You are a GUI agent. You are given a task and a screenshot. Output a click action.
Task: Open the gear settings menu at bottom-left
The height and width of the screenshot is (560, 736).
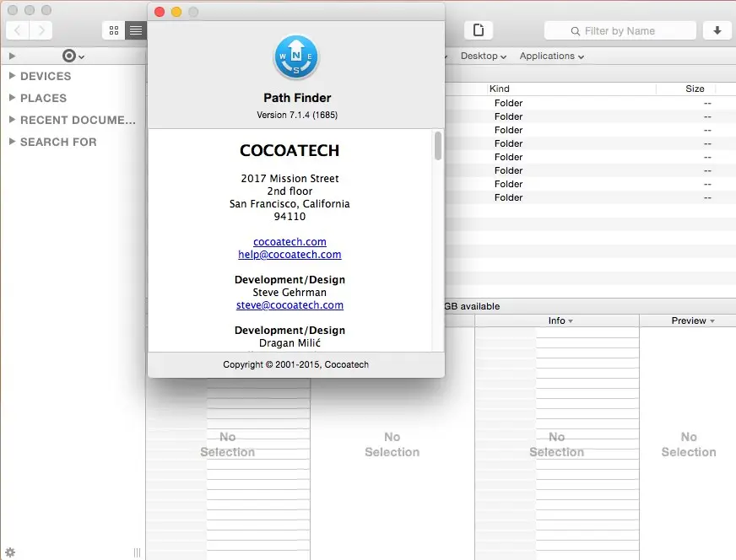tap(10, 552)
